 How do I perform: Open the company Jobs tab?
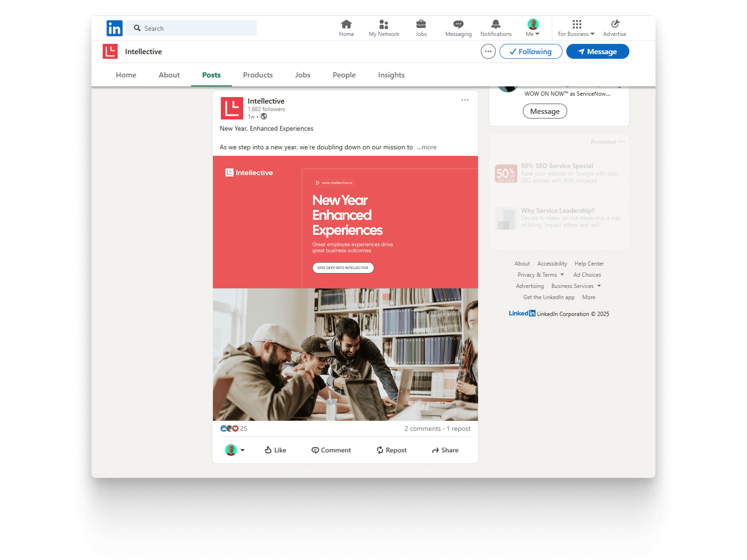click(303, 75)
